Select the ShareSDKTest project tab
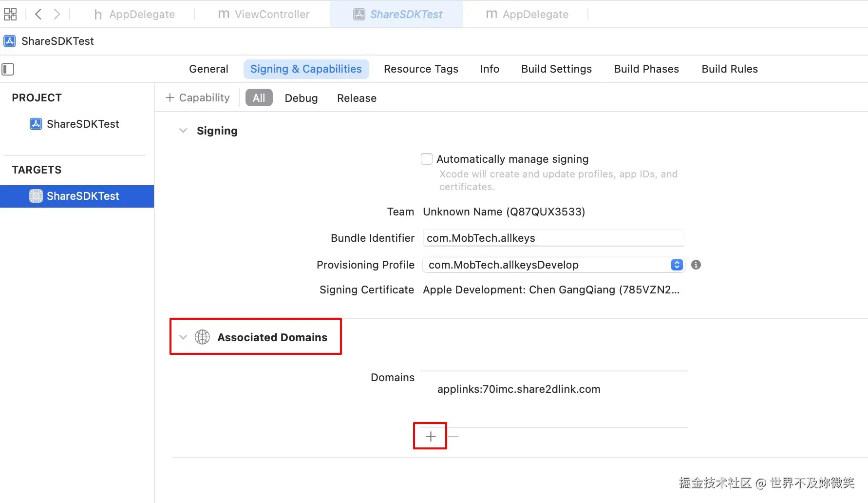 [397, 14]
